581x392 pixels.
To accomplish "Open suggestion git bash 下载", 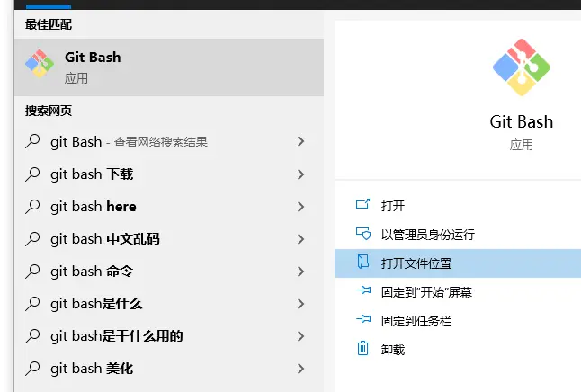I will coord(169,174).
